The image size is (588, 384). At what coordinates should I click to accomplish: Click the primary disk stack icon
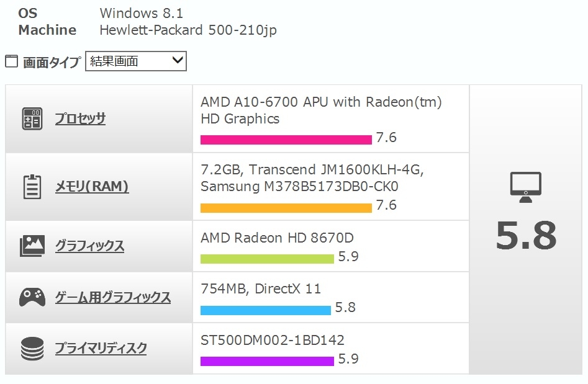click(32, 349)
